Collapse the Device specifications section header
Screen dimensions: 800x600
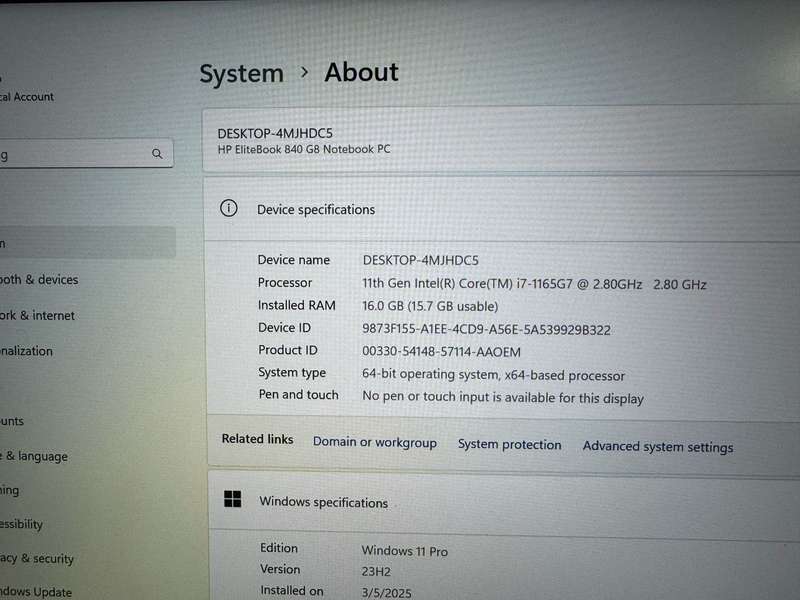click(502, 209)
